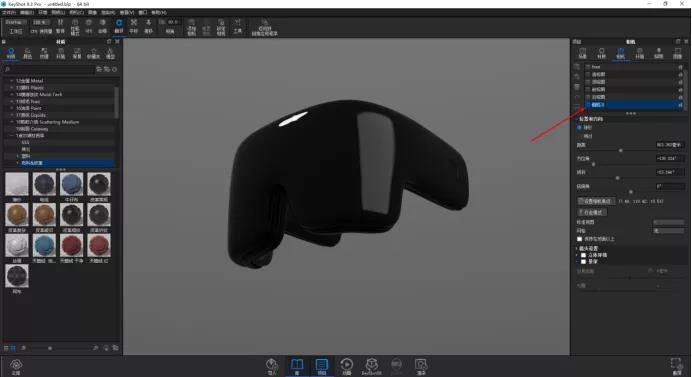The width and height of the screenshot is (692, 377).
Task: Undock the library panel via float icon
Action: [109, 41]
